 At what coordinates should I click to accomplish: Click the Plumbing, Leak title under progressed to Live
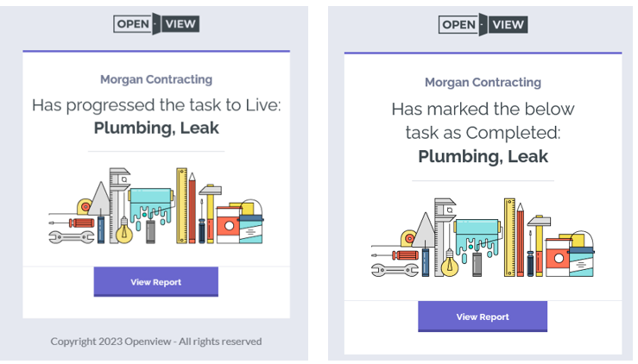[x=155, y=129]
